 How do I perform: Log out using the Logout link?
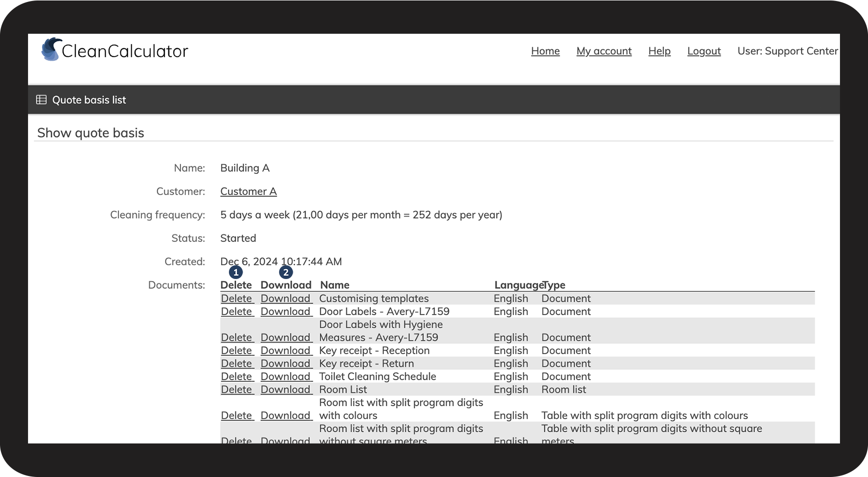point(704,51)
